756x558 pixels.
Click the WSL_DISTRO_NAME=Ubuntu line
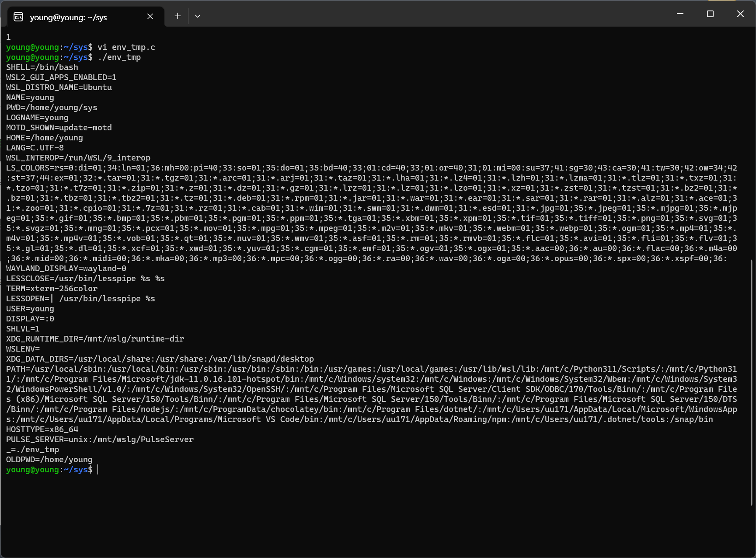tap(59, 87)
